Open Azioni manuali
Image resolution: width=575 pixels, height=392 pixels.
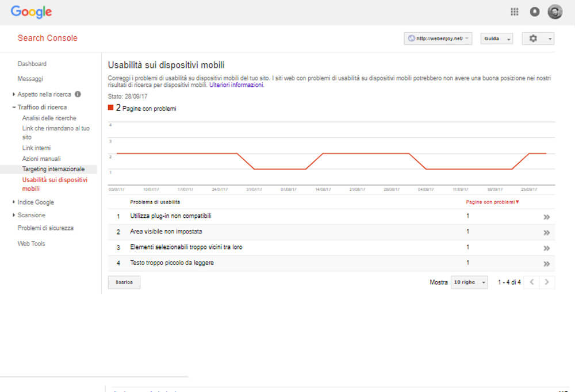41,159
